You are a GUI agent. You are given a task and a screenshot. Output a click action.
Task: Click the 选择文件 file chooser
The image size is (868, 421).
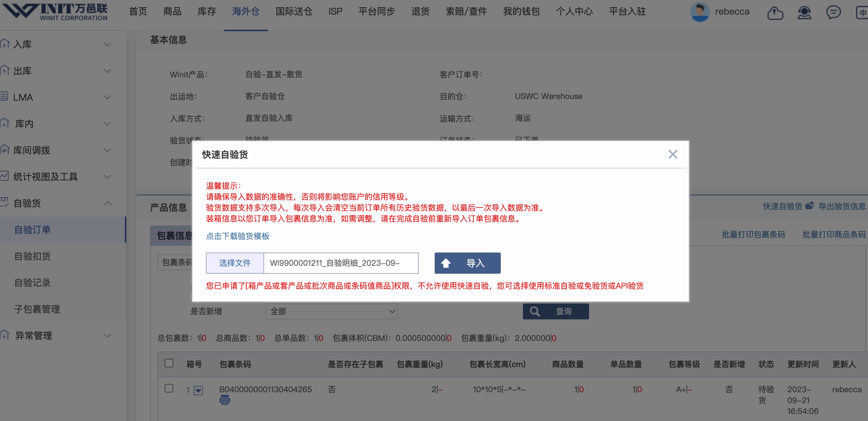(235, 263)
